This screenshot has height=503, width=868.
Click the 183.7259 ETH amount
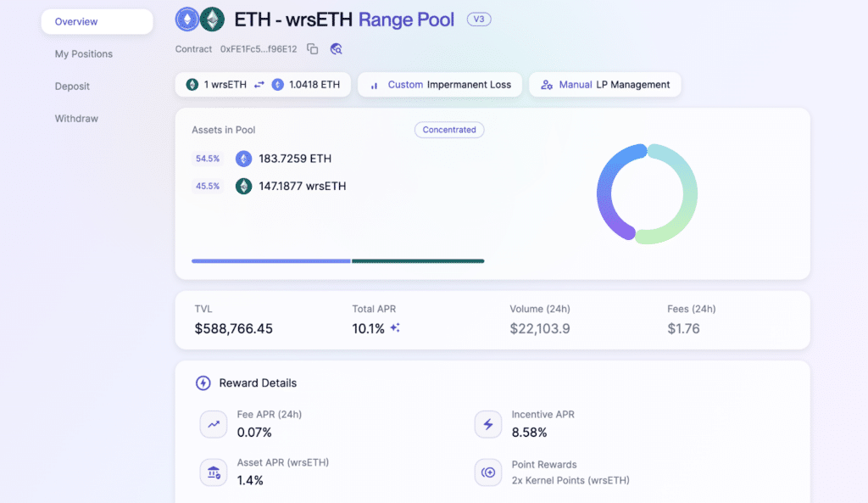coord(295,159)
